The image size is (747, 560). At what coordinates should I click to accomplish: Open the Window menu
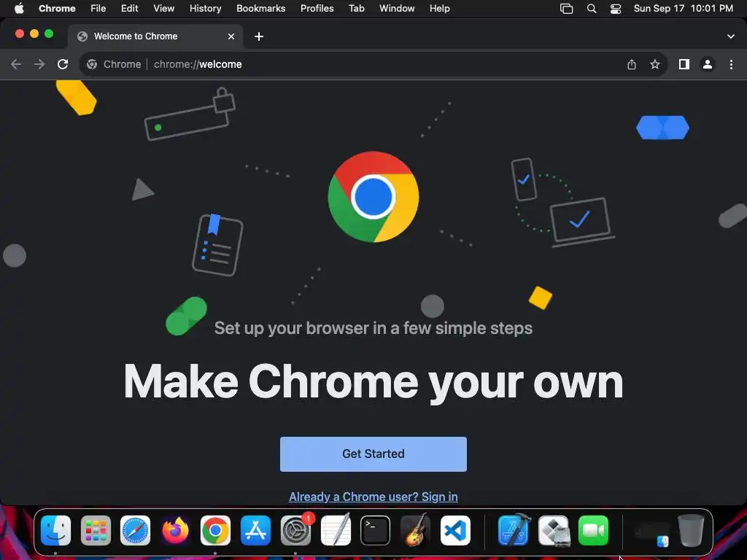pos(397,9)
